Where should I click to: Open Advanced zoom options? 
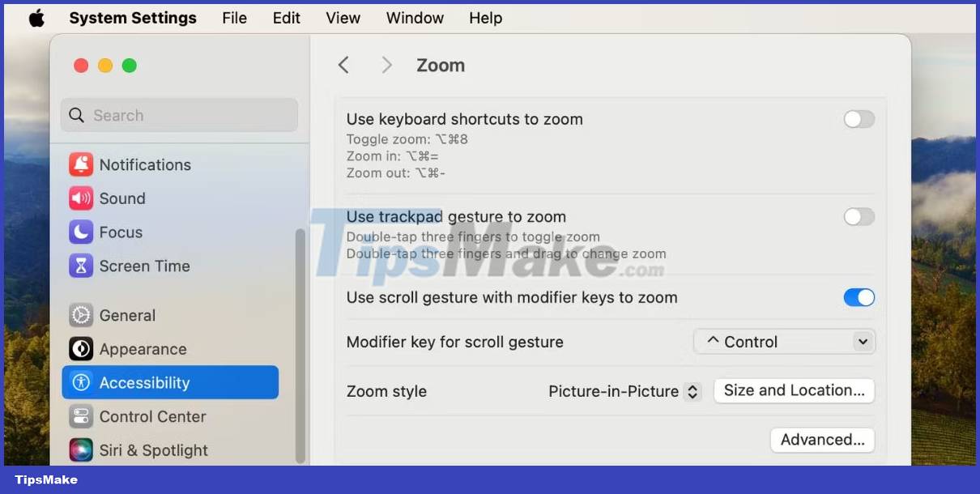pyautogui.click(x=822, y=440)
